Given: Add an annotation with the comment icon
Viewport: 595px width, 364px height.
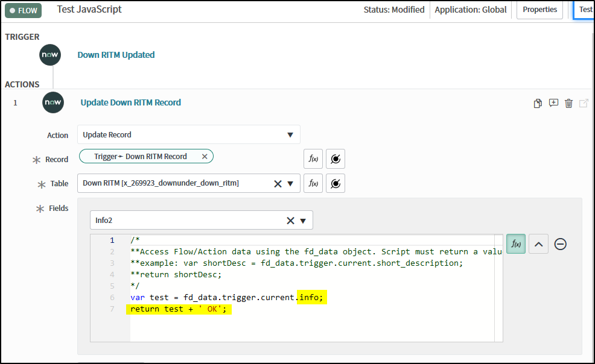Looking at the screenshot, I should 553,103.
